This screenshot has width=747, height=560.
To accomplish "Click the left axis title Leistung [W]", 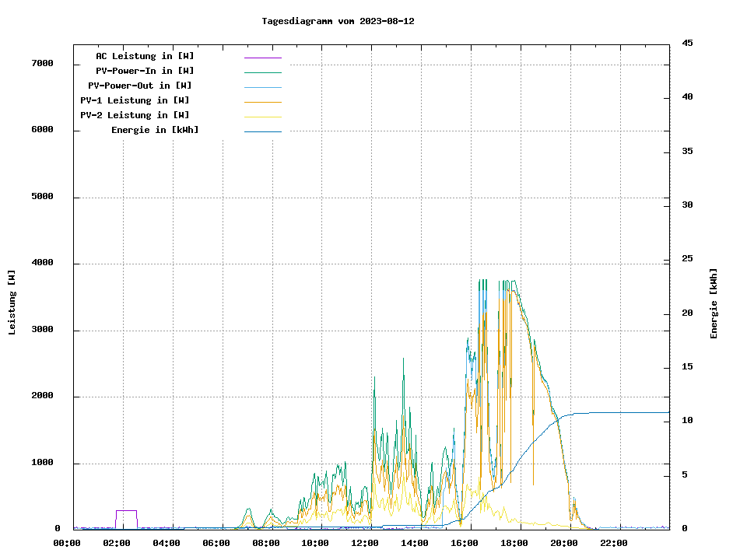I will 12,302.
